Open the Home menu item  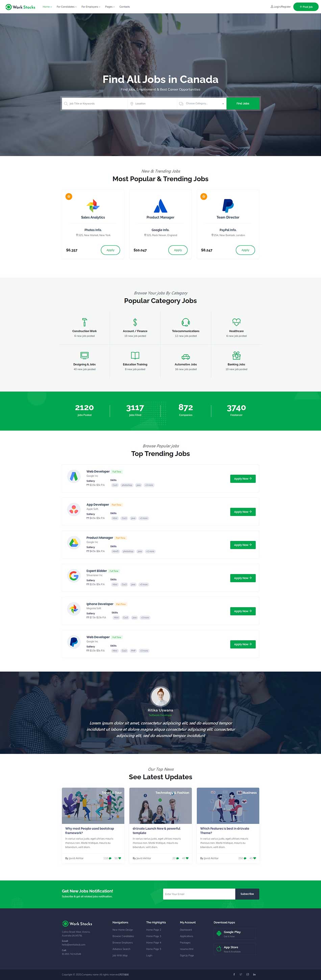[47, 7]
